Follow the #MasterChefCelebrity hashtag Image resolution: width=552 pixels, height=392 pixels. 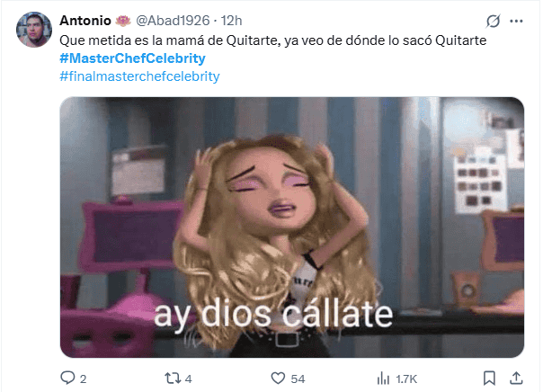coord(132,58)
